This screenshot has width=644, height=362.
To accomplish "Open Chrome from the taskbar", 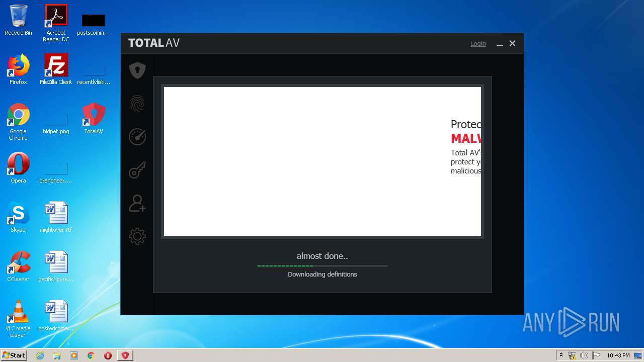I will 91,355.
